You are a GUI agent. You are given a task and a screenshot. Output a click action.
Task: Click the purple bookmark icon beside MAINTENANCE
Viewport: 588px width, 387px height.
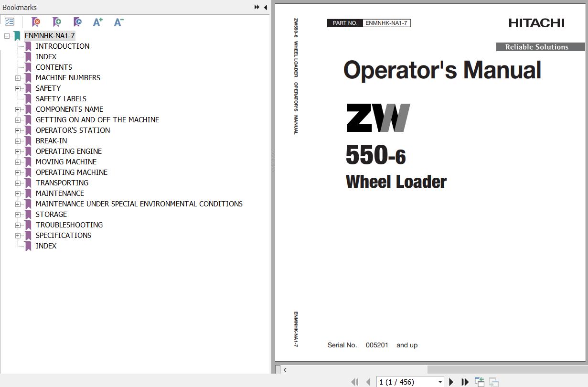pyautogui.click(x=28, y=193)
